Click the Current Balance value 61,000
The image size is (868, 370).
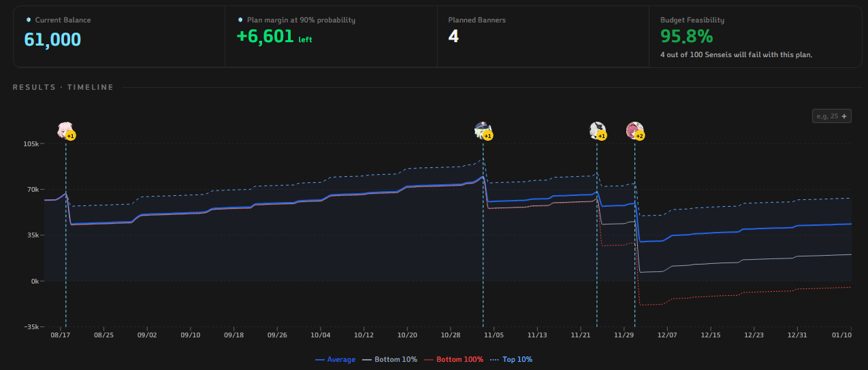(52, 39)
